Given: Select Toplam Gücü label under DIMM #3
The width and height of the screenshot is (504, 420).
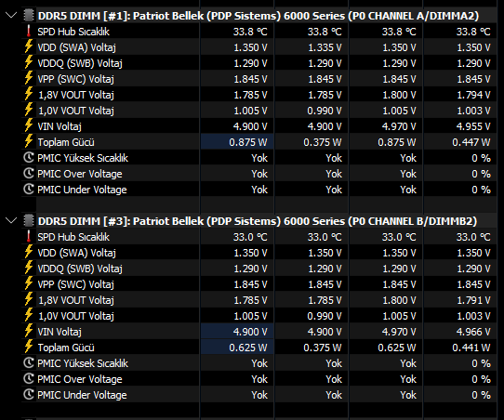Looking at the screenshot, I should [66, 348].
